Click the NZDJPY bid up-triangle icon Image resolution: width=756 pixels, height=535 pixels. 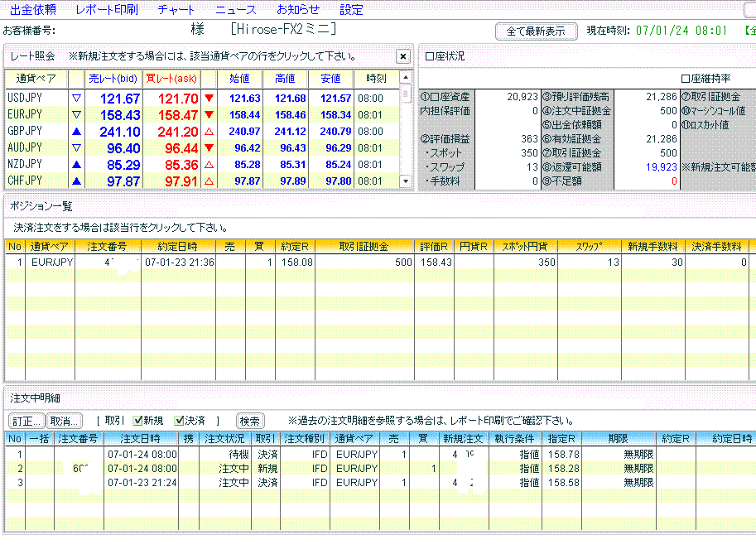click(x=76, y=165)
